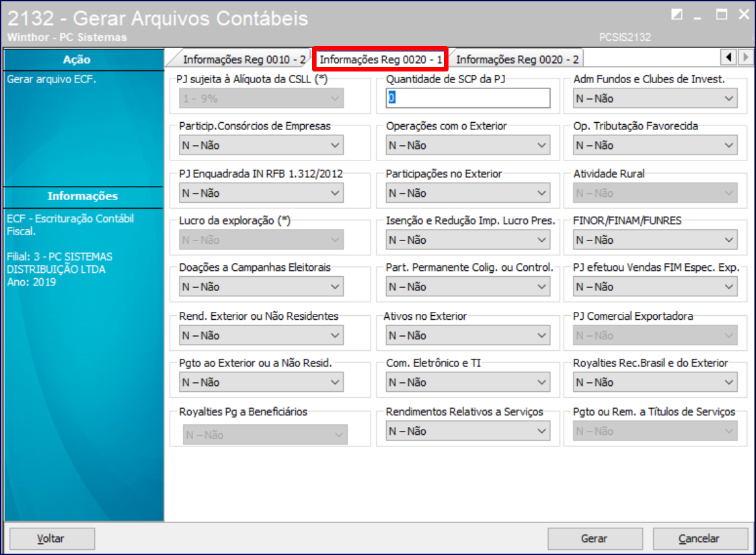Expand Participações no Exterior dropdown

[467, 193]
